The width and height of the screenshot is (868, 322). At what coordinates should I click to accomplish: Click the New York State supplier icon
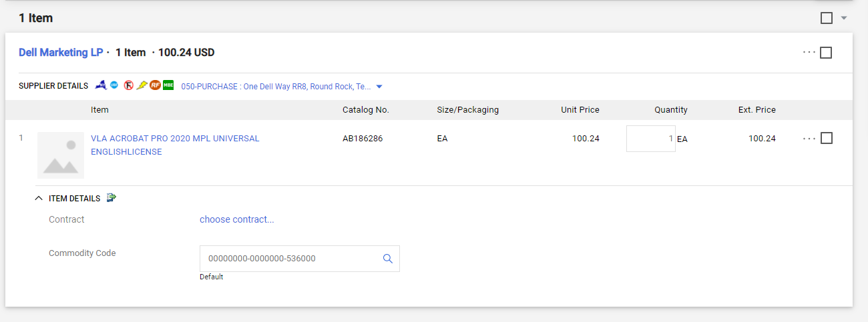101,85
